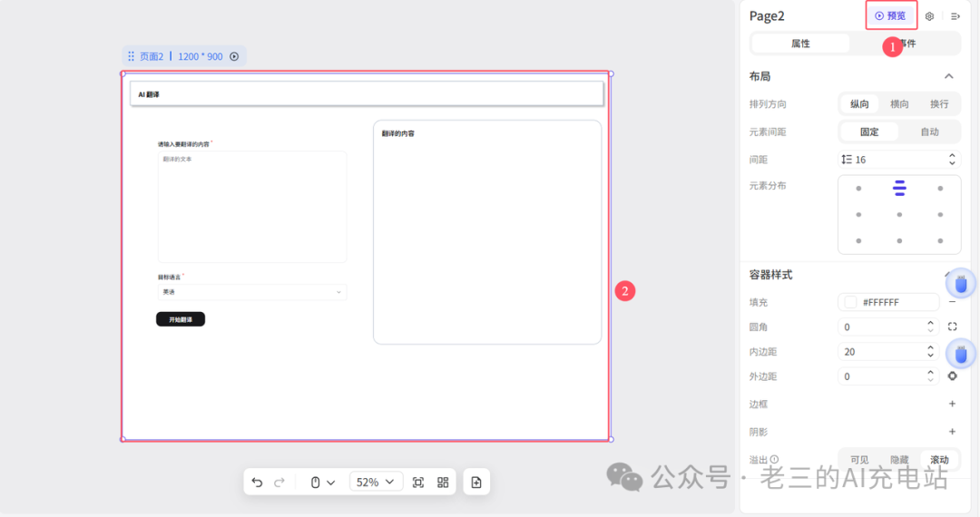Click the 预览 preview button
980x517 pixels.
coord(891,15)
